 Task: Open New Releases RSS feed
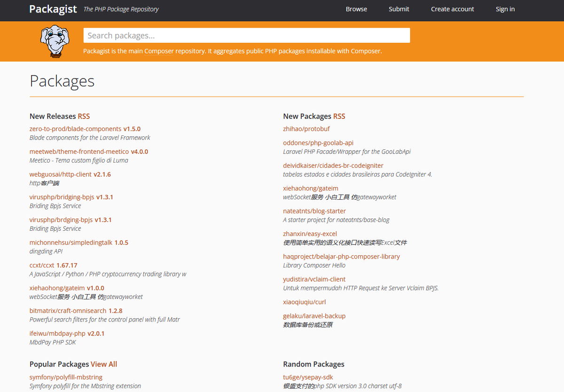(x=84, y=116)
